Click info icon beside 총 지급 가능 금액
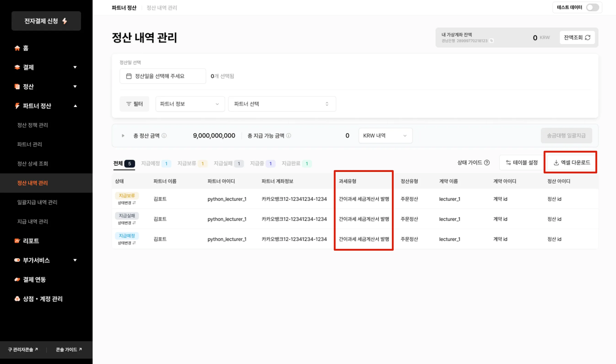 [289, 136]
